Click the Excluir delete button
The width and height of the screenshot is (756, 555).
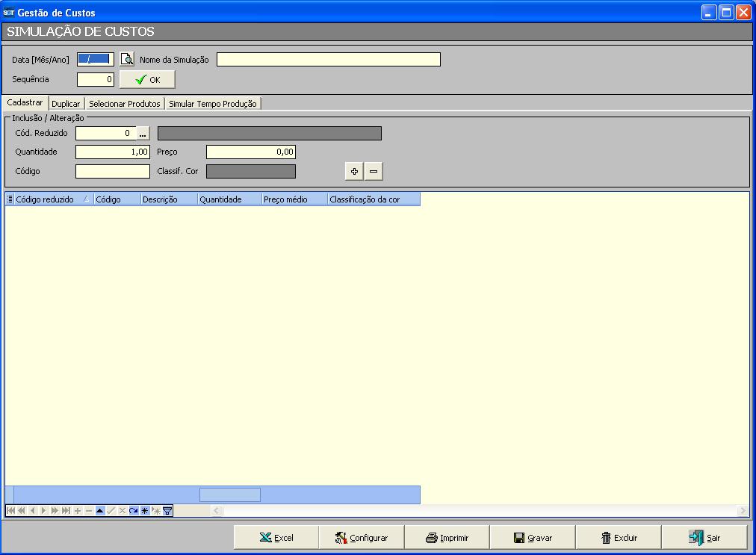click(618, 538)
